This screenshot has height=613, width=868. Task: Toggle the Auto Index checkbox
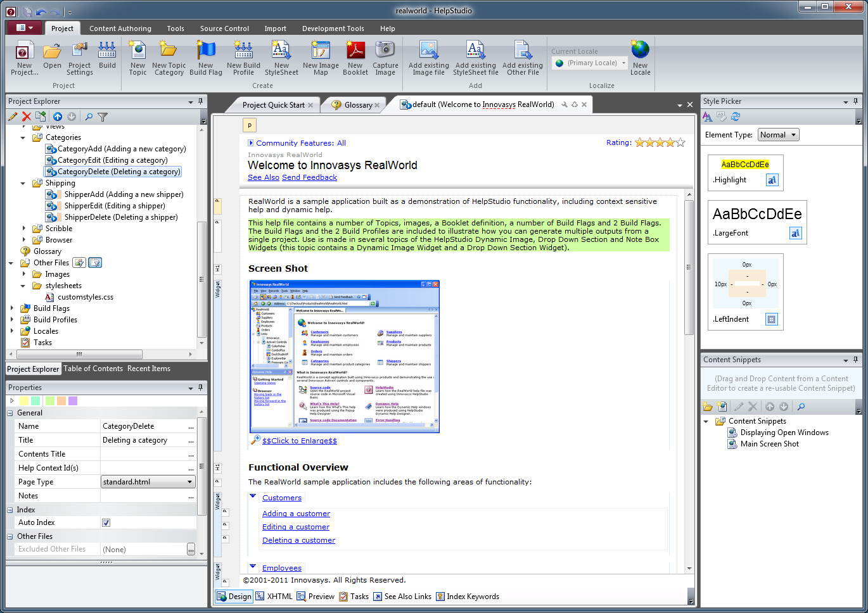point(106,522)
